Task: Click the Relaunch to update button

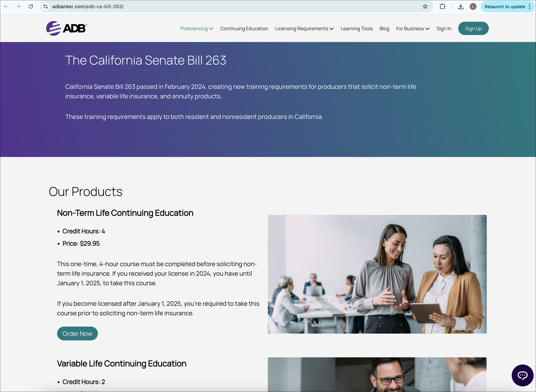Action: pyautogui.click(x=505, y=7)
